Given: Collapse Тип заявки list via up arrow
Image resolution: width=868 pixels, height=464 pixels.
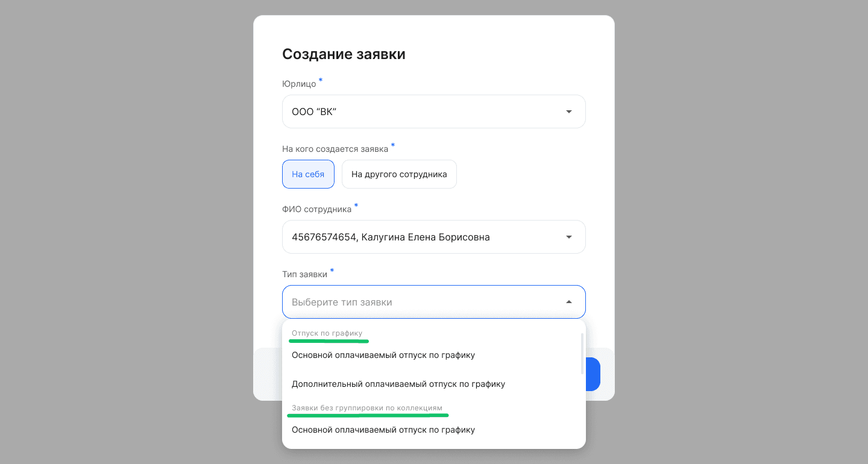Looking at the screenshot, I should coord(569,302).
